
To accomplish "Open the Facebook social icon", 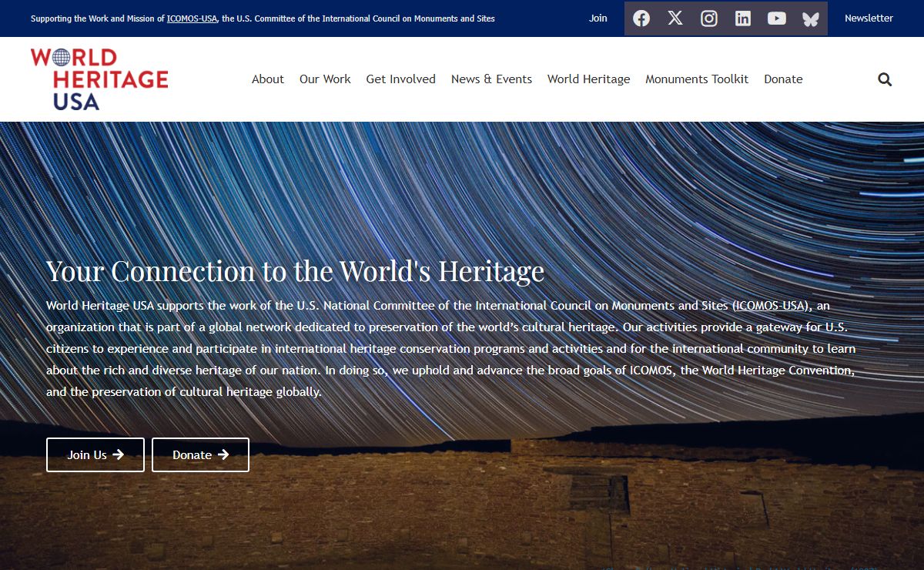I will [x=641, y=18].
